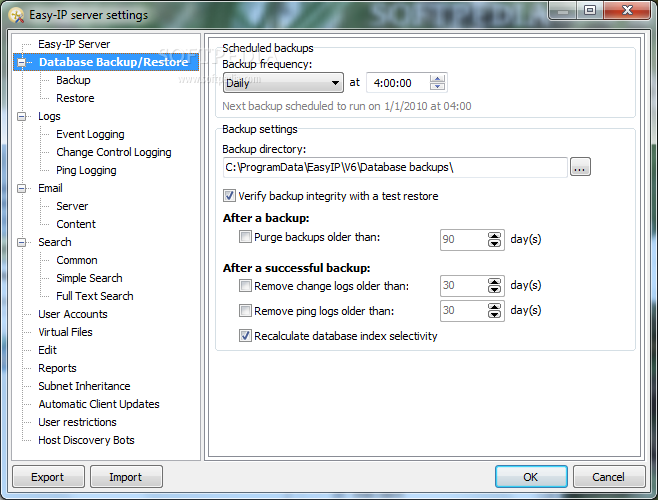This screenshot has width=658, height=500.
Task: Open the Backup settings page
Action: [73, 80]
